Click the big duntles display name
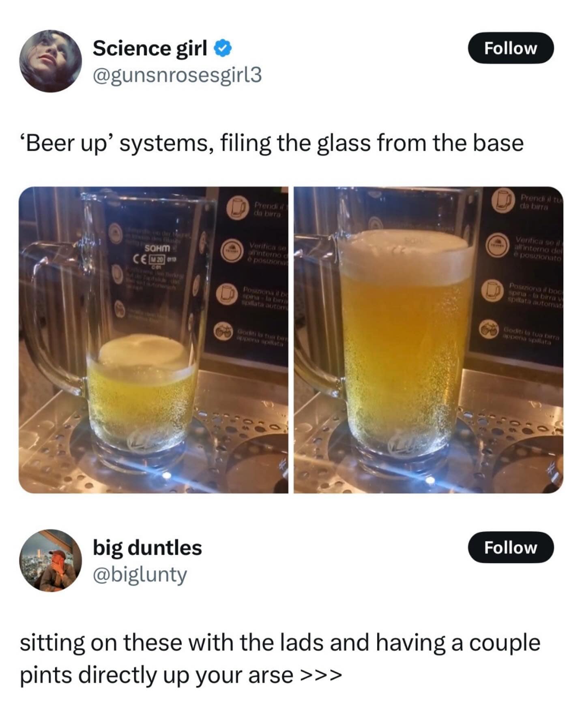This screenshot has width=584, height=728. (147, 548)
